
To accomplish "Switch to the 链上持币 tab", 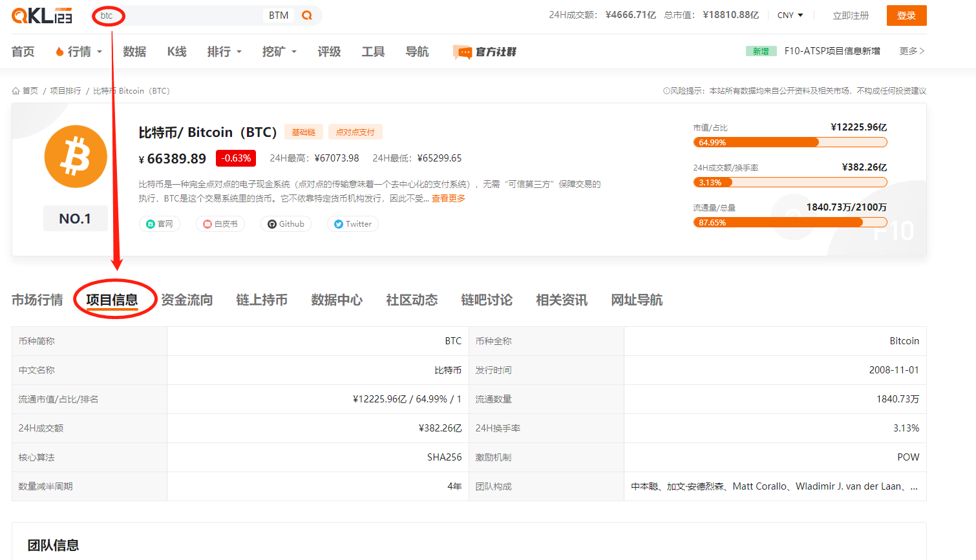I will [262, 300].
